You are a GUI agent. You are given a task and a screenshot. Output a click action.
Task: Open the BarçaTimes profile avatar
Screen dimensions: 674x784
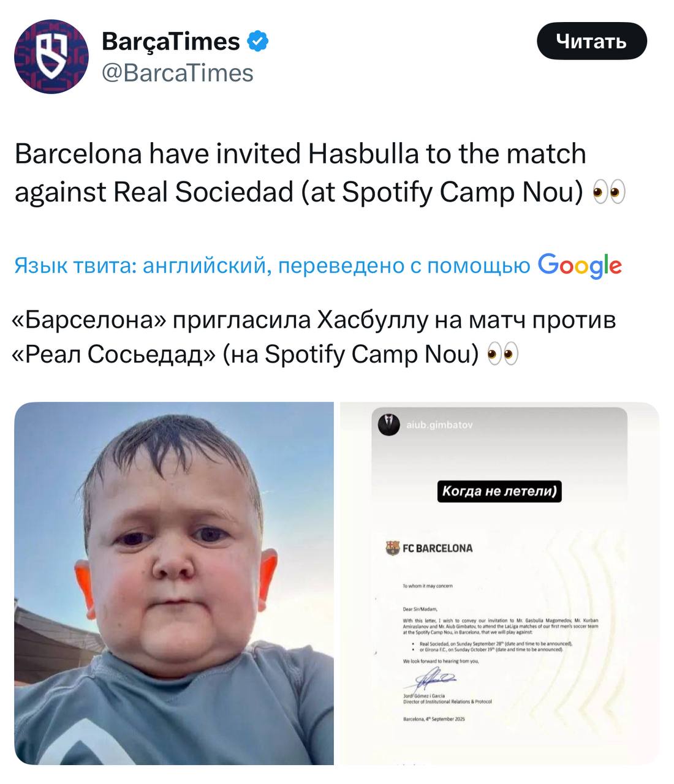coord(51,56)
